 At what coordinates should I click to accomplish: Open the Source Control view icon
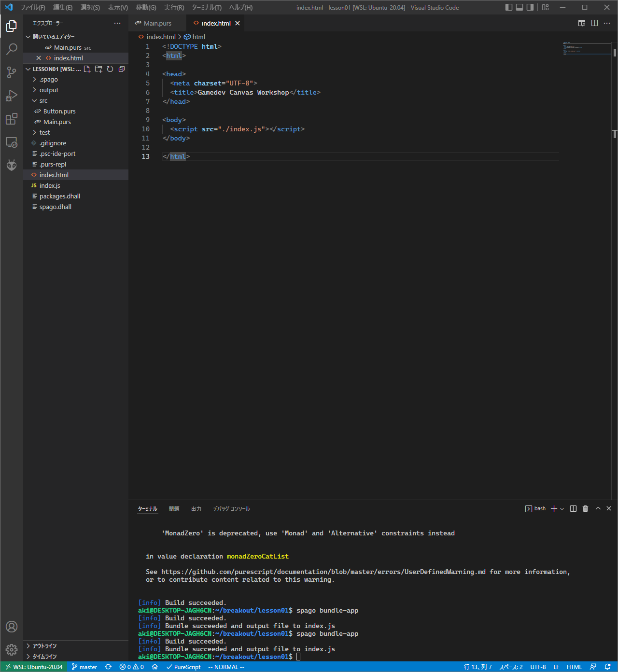tap(12, 72)
